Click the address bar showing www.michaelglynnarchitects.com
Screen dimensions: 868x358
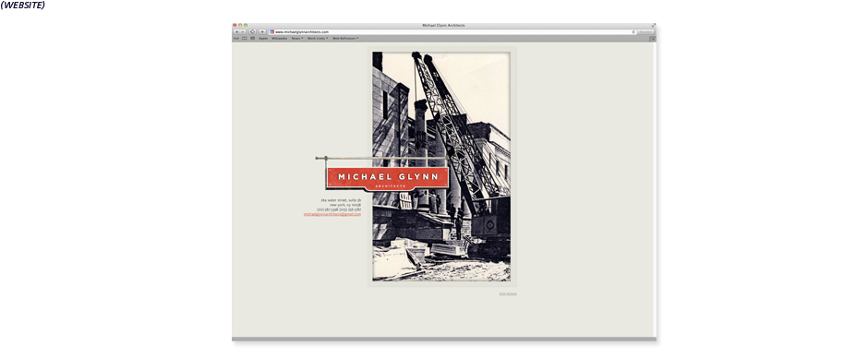pyautogui.click(x=452, y=32)
